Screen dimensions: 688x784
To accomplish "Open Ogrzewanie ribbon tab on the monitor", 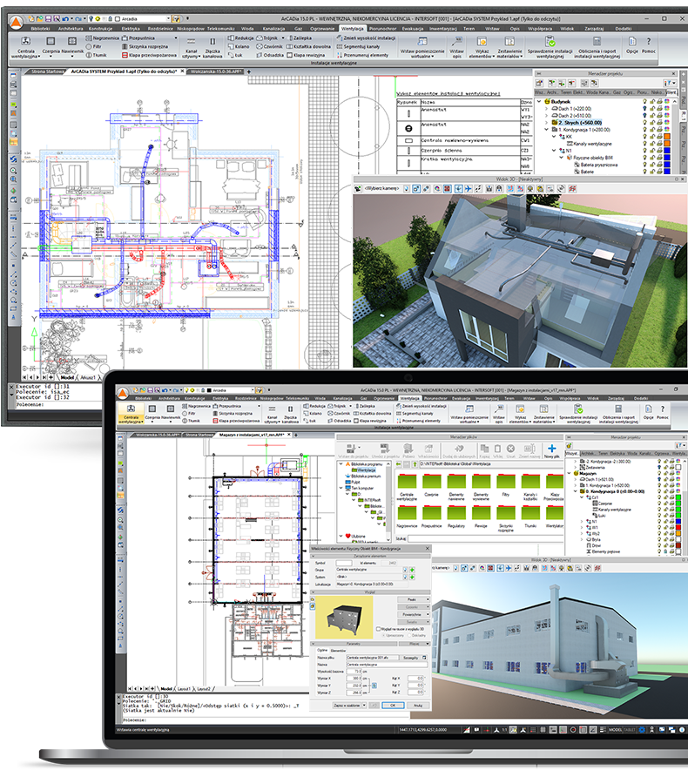I will [x=321, y=29].
